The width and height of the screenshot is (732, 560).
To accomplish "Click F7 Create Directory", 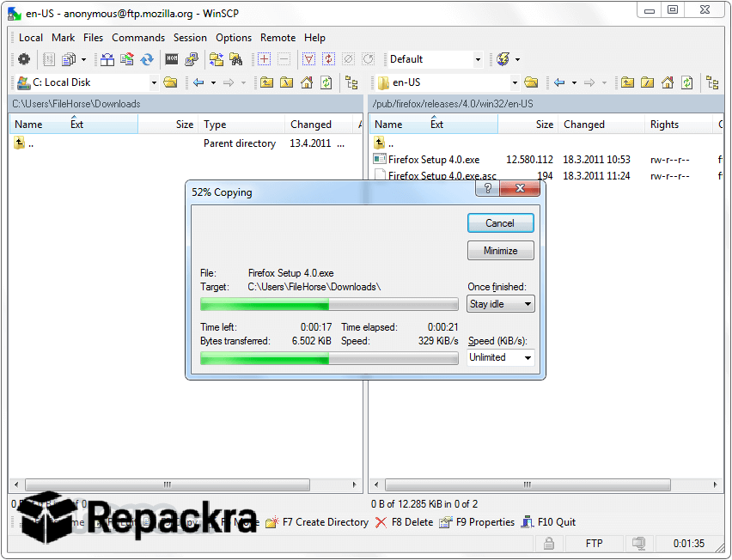I will (319, 522).
